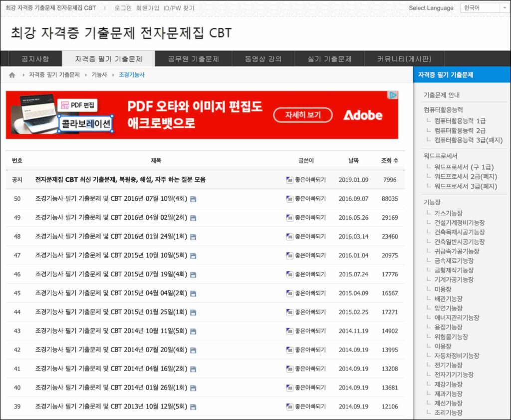Click 조경기능사 in the breadcrumb
Screen dimensions: 511x420
(131, 75)
